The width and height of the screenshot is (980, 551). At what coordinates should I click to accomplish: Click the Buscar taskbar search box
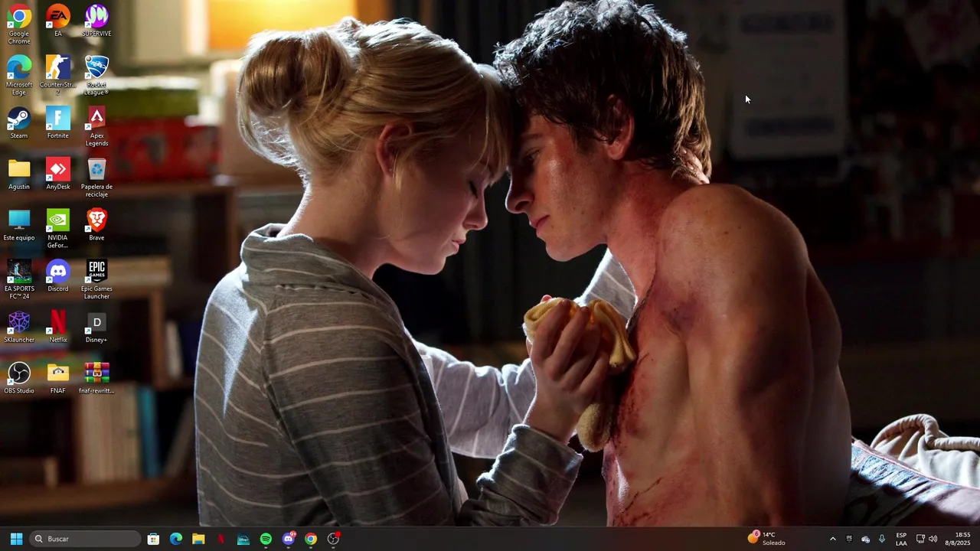pos(86,539)
